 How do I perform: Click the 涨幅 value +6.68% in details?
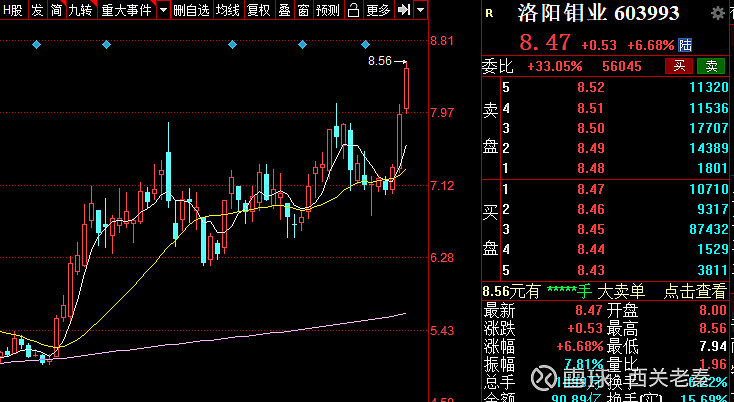580,347
